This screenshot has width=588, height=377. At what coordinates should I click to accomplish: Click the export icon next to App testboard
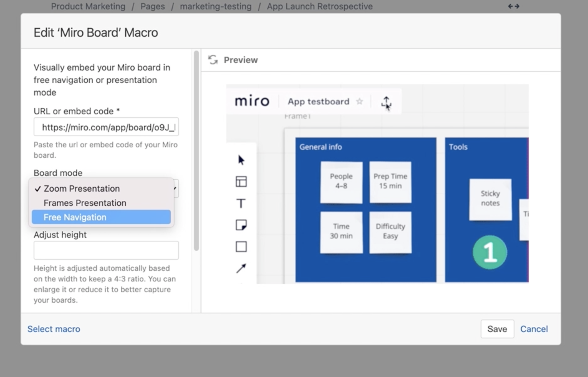[386, 102]
